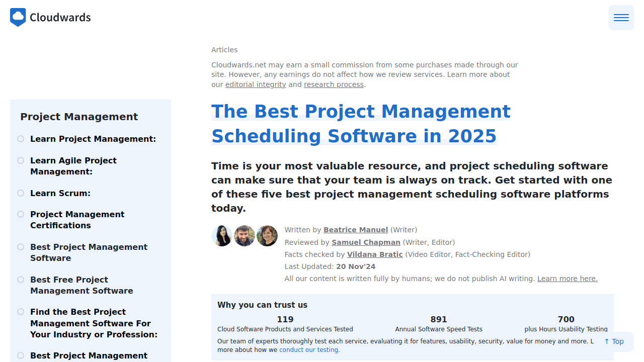Click Vildana Bratic's avatar photo

click(x=267, y=236)
